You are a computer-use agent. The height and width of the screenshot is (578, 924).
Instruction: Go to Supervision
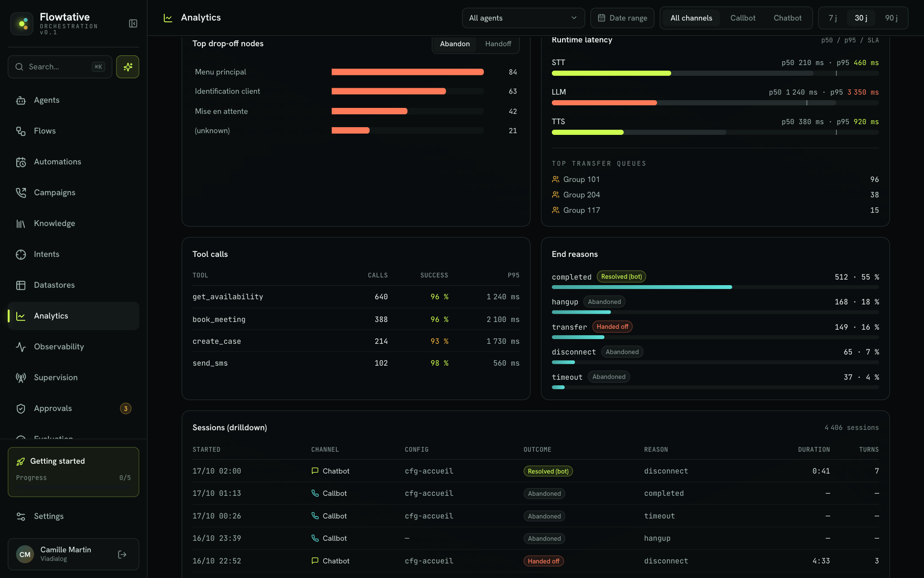pos(73,378)
